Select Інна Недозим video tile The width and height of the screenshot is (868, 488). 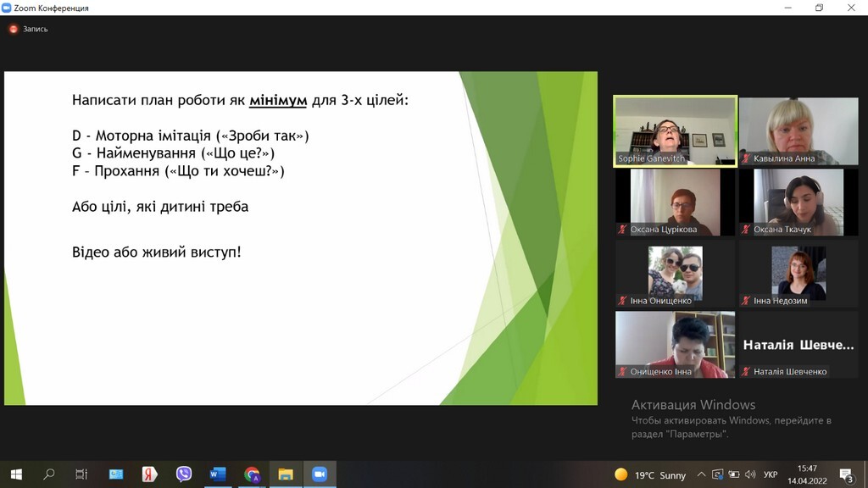pos(798,274)
